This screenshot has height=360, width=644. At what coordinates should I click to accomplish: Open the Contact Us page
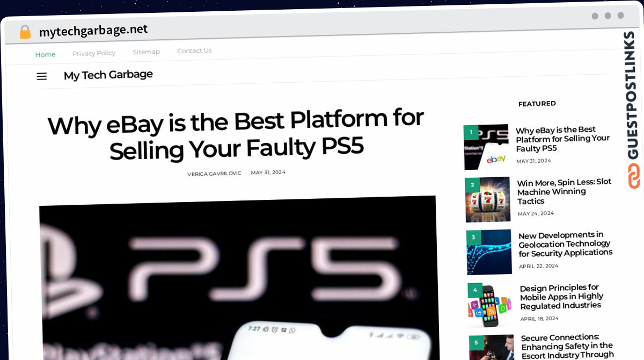tap(194, 51)
